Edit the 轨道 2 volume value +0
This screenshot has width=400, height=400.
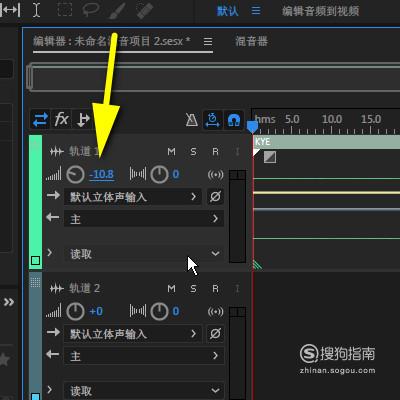[x=96, y=311]
